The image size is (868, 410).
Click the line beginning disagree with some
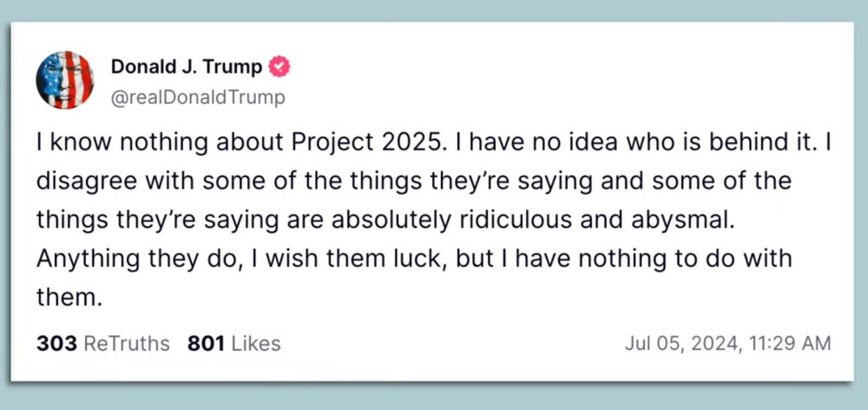click(414, 182)
